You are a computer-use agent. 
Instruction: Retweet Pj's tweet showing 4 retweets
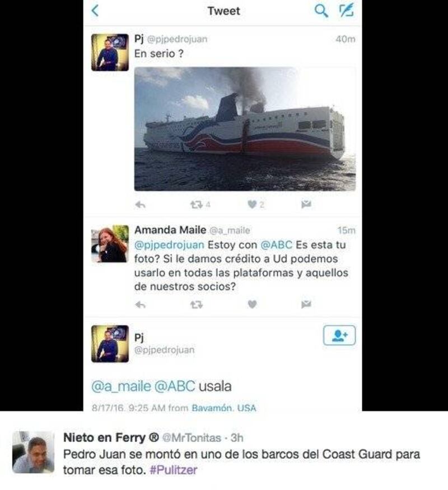[197, 205]
